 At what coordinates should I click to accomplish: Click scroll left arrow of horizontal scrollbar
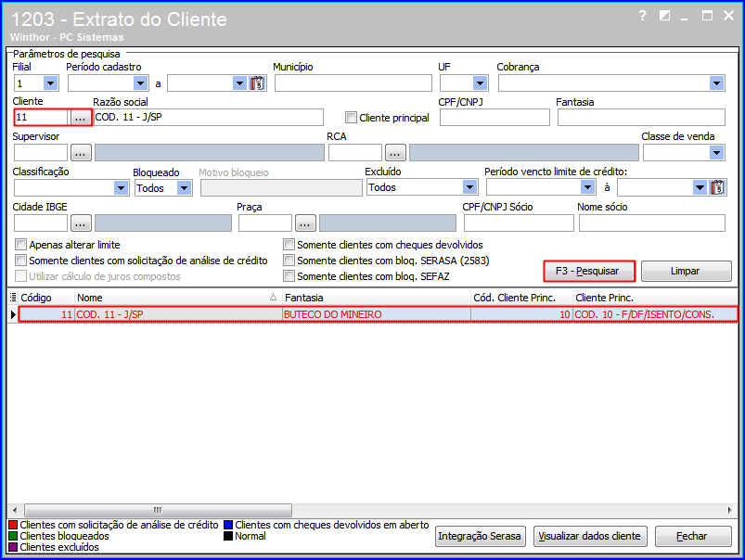click(15, 510)
